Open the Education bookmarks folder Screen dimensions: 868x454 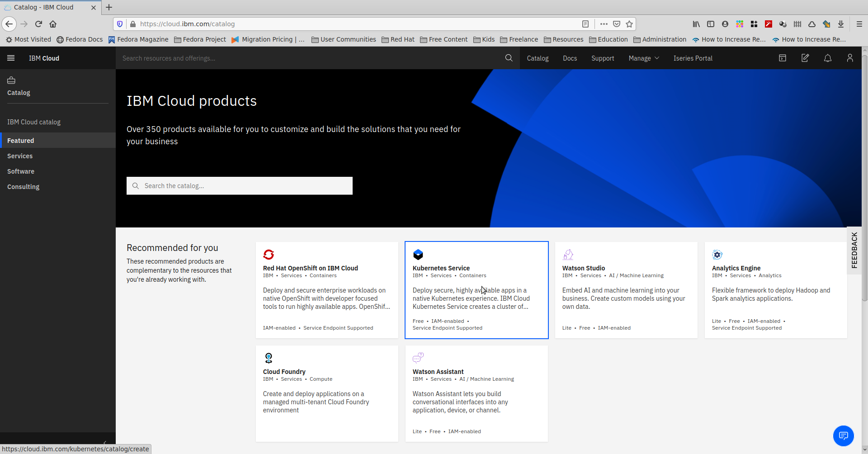[x=609, y=39]
